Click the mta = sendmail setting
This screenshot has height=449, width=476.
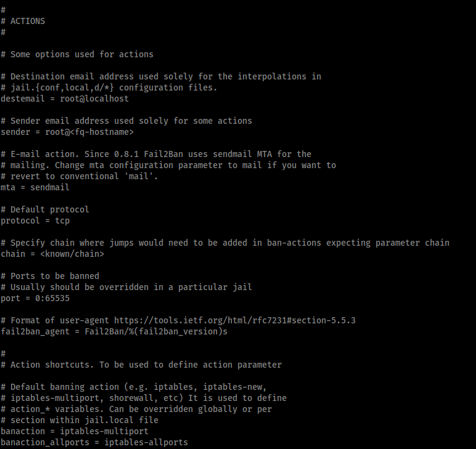point(35,187)
